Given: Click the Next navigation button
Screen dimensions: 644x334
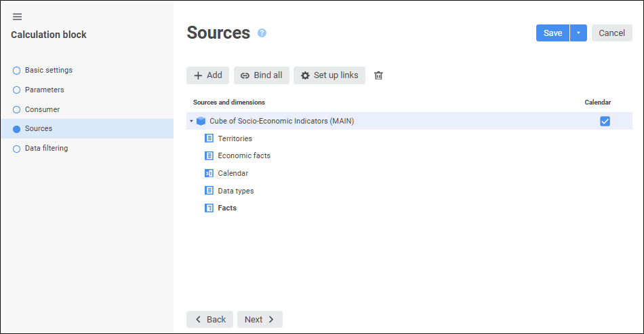Looking at the screenshot, I should pos(260,319).
